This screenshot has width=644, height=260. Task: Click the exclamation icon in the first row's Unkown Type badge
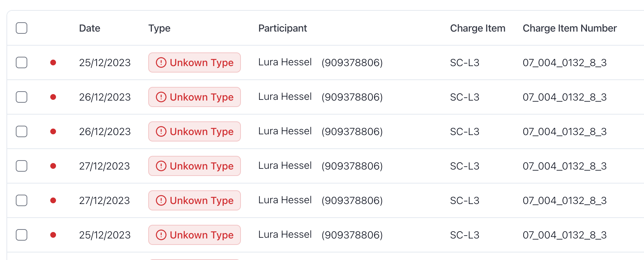click(161, 62)
